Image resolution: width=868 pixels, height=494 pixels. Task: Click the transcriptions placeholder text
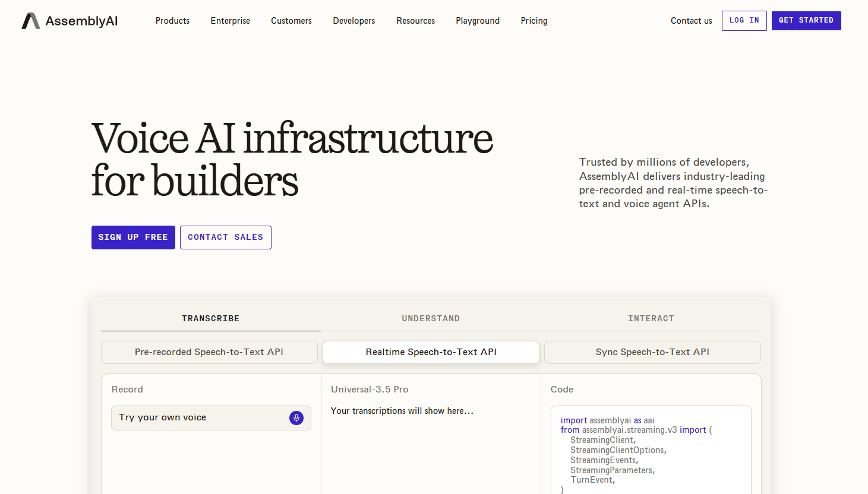[402, 411]
